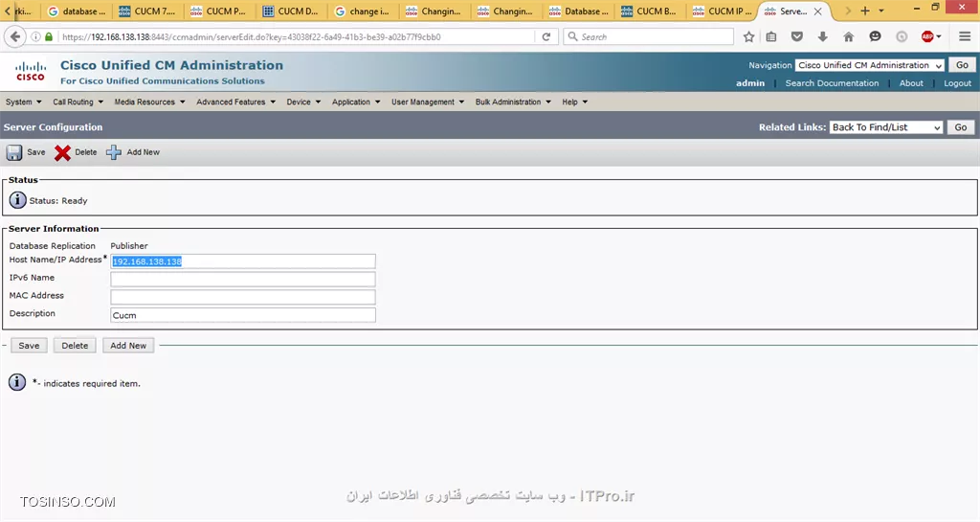Click the Add New toolbar label
Image resolution: width=980 pixels, height=522 pixels.
click(x=144, y=152)
